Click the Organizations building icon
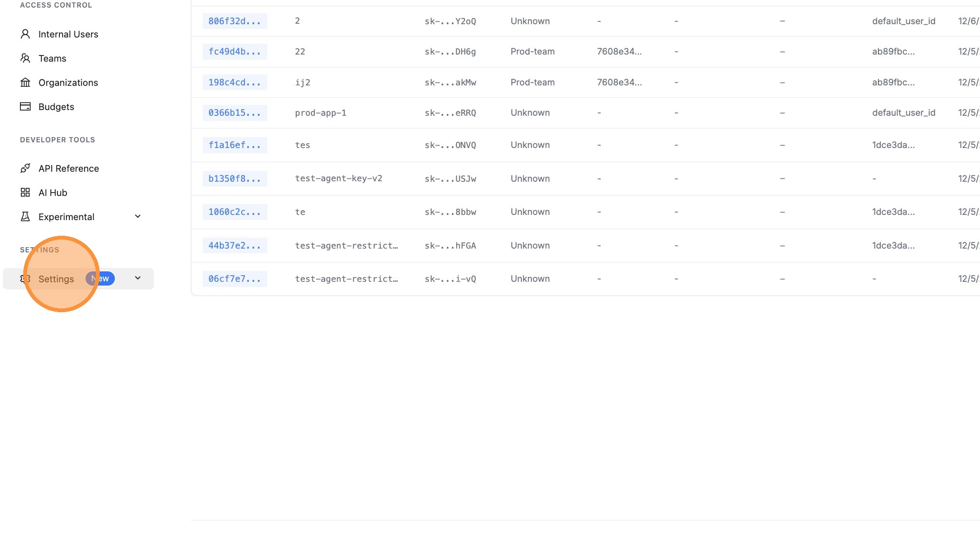980x547 pixels. [25, 83]
